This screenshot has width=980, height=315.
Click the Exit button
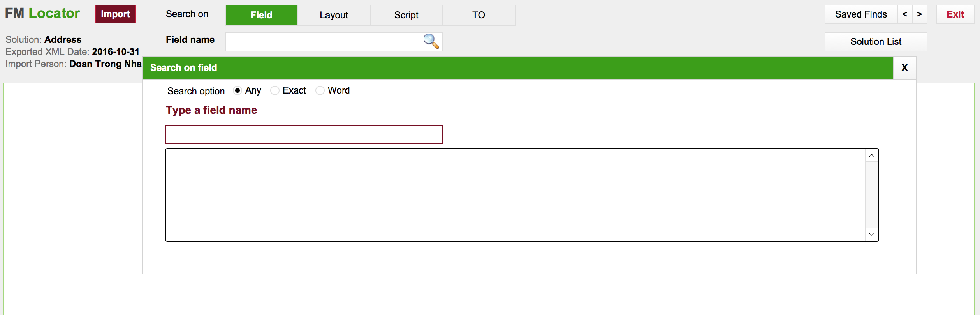pyautogui.click(x=955, y=14)
